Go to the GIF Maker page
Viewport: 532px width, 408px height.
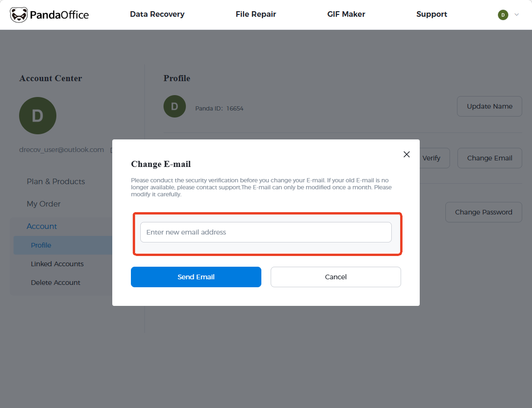(346, 14)
